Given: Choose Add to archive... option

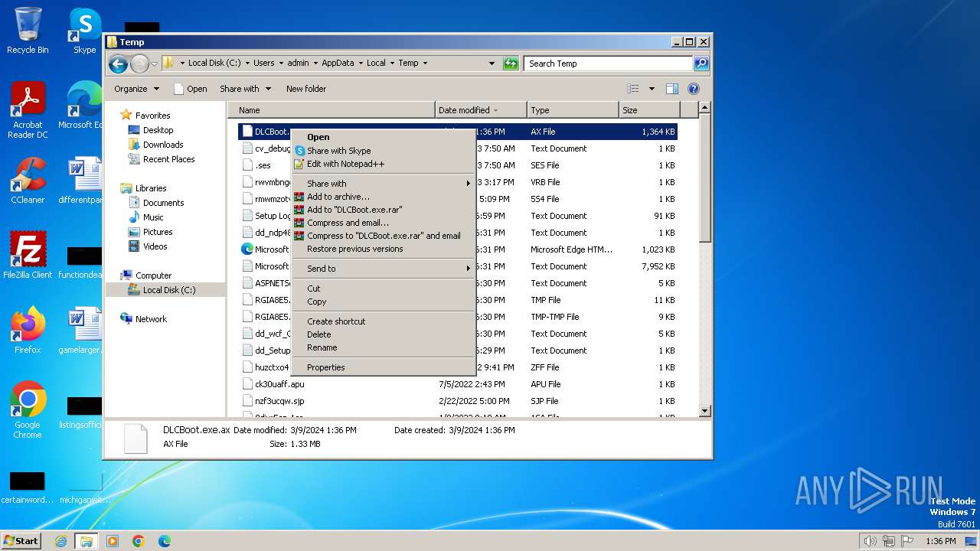Looking at the screenshot, I should pos(383,197).
